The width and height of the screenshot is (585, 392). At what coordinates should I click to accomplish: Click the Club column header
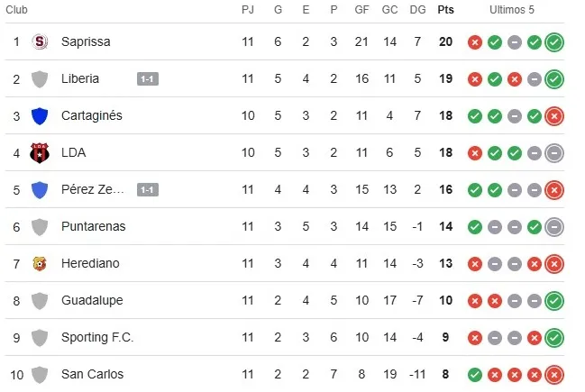click(x=18, y=10)
